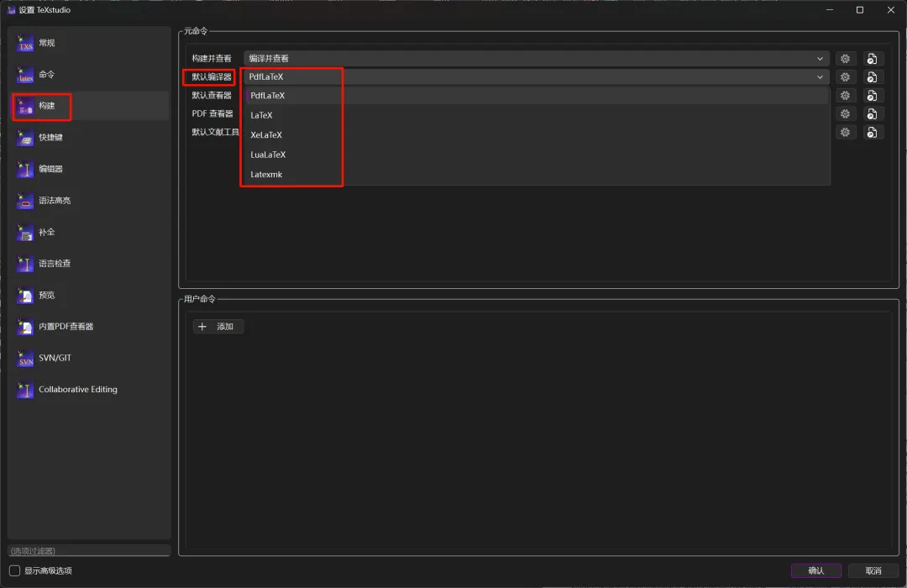Collapse the 默认编译器 PdfLaTeX combo box
Image resolution: width=907 pixels, height=588 pixels.
coord(536,77)
